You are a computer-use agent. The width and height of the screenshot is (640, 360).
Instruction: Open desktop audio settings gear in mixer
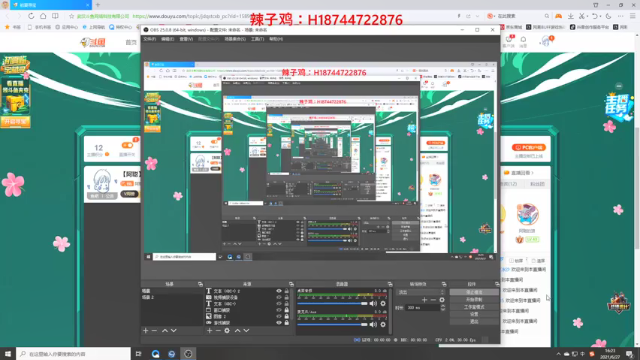(x=383, y=303)
